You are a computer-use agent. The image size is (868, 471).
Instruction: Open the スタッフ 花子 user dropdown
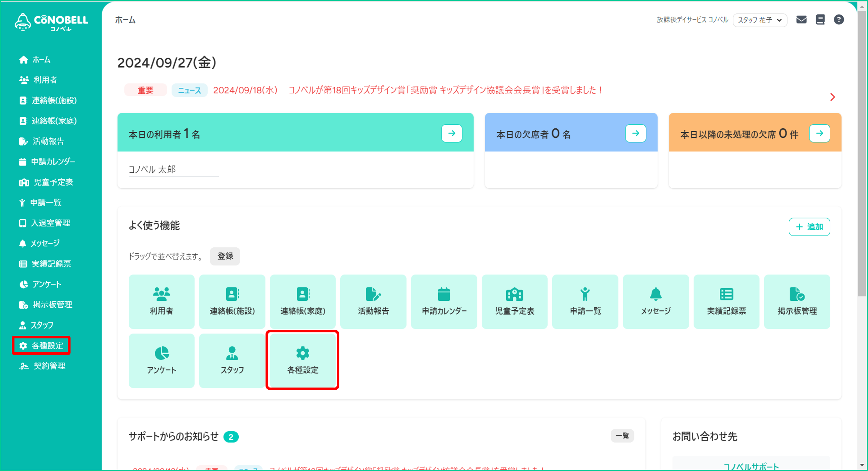(x=759, y=20)
